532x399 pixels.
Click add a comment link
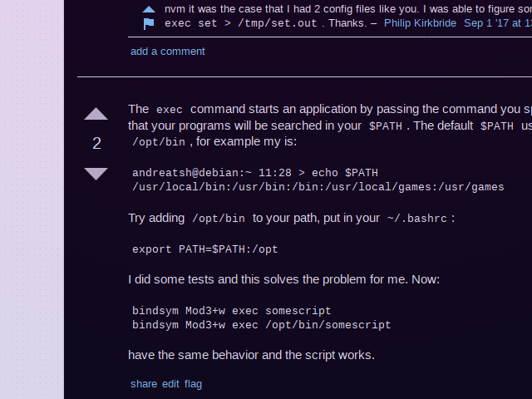[168, 52]
